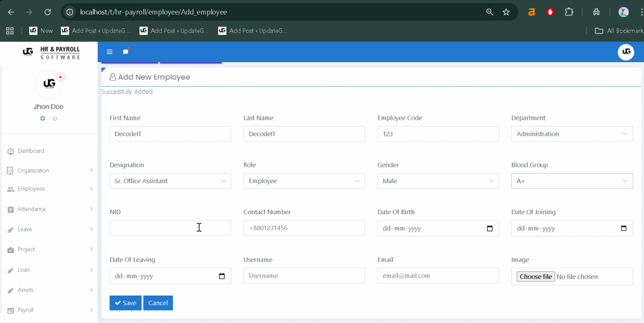The height and width of the screenshot is (323, 644).
Task: Open the 'New' bookmark
Action: pos(41,31)
